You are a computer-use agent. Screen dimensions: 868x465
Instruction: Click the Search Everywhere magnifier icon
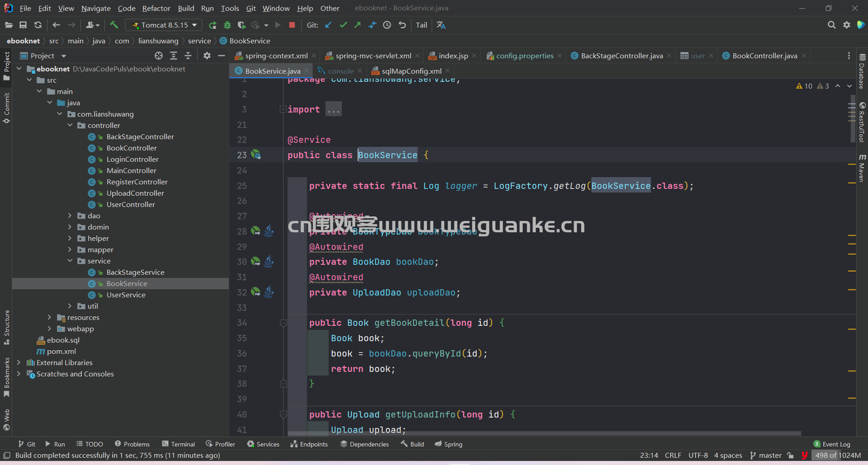[831, 25]
